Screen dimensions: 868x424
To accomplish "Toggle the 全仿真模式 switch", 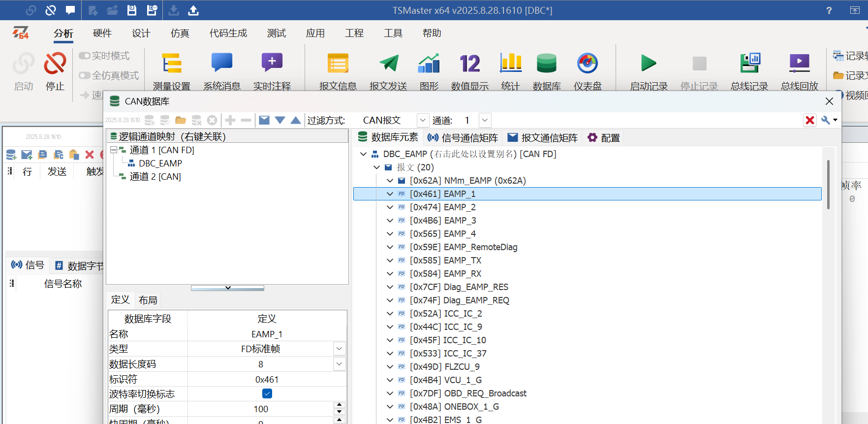I will click(x=85, y=75).
